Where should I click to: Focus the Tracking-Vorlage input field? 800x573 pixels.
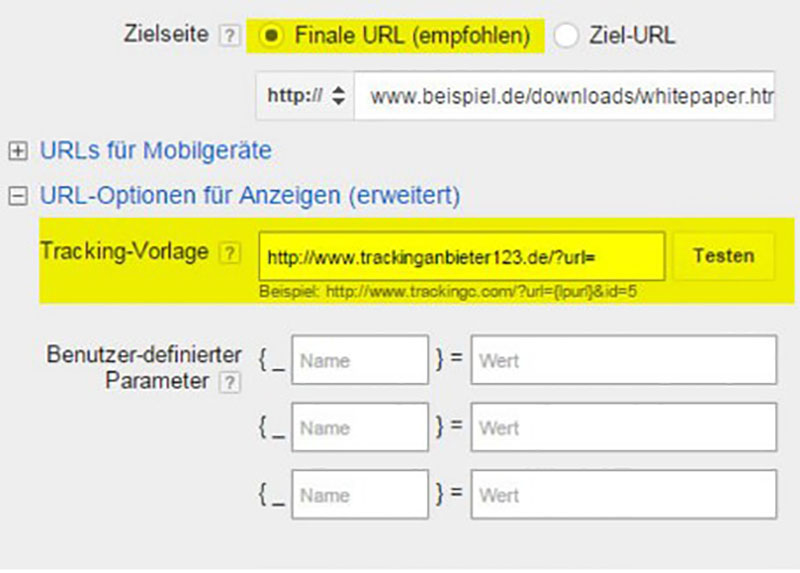[x=461, y=257]
